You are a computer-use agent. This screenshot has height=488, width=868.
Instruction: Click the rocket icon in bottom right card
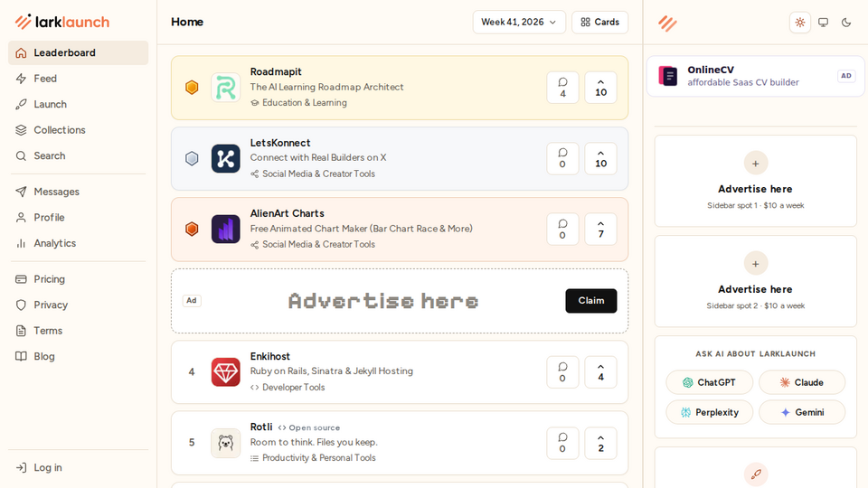pyautogui.click(x=756, y=474)
